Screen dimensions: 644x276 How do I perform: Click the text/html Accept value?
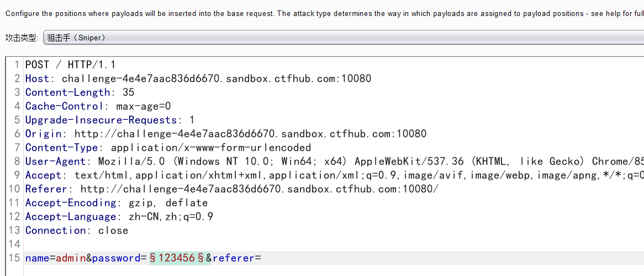pos(359,175)
